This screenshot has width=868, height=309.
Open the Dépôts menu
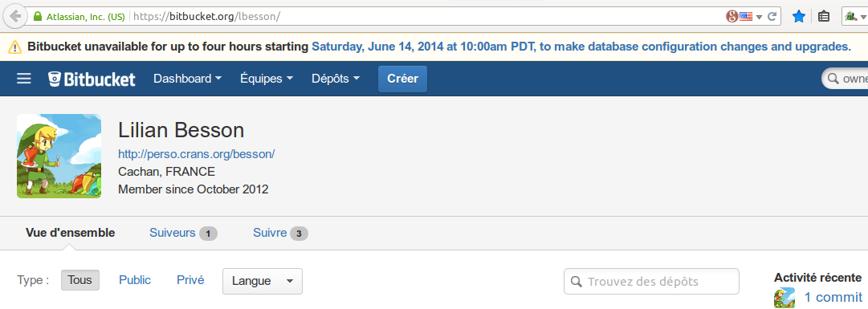(x=336, y=79)
